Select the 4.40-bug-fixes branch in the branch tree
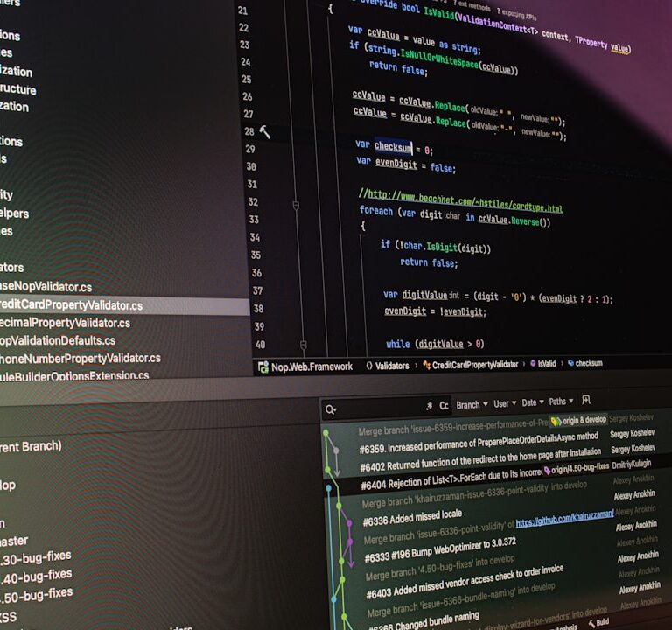The height and width of the screenshot is (630, 672). tap(36, 576)
